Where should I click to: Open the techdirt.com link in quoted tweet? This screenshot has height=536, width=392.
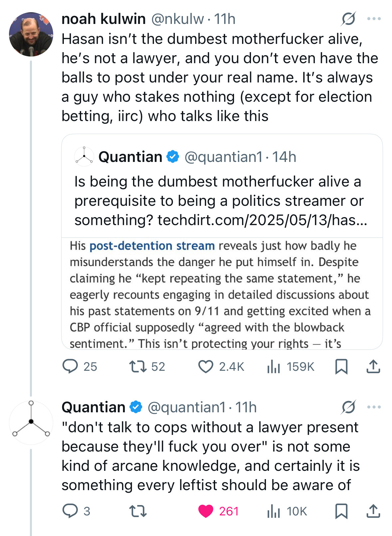[x=262, y=220]
